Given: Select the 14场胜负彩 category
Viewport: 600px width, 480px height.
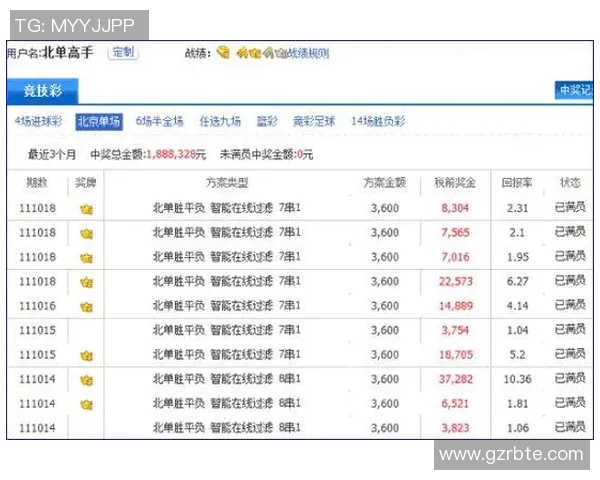Looking at the screenshot, I should coord(378,121).
